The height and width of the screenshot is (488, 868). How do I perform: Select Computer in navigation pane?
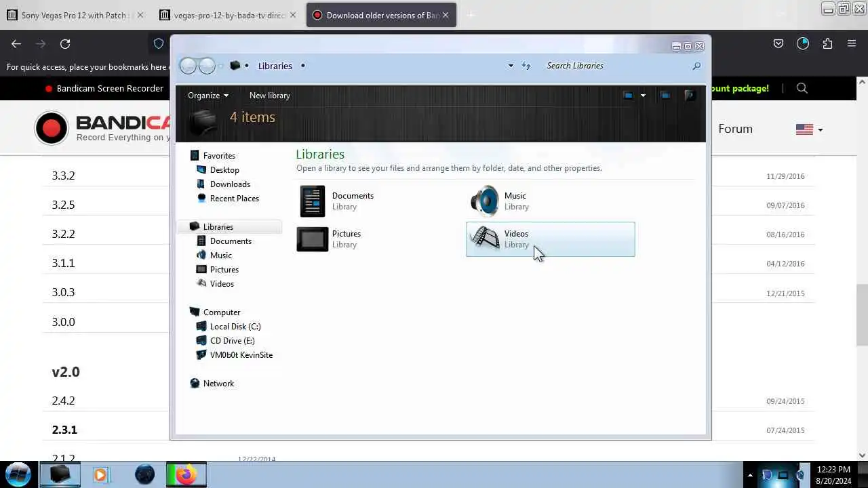(222, 312)
